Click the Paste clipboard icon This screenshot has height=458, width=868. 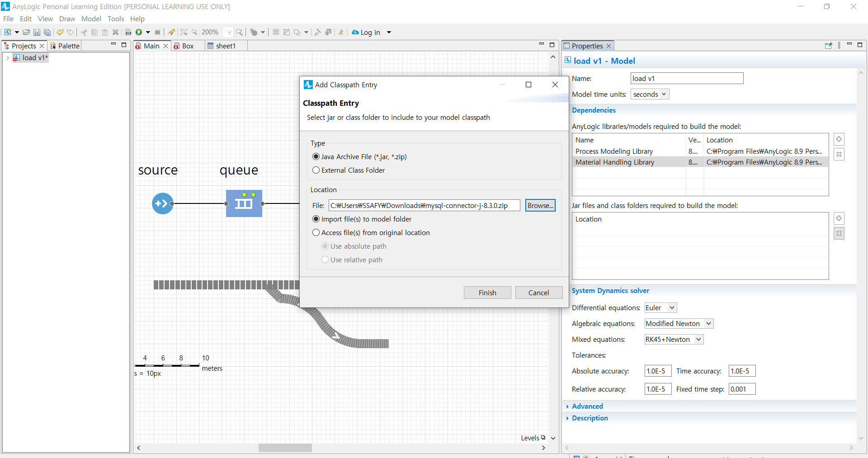point(105,32)
